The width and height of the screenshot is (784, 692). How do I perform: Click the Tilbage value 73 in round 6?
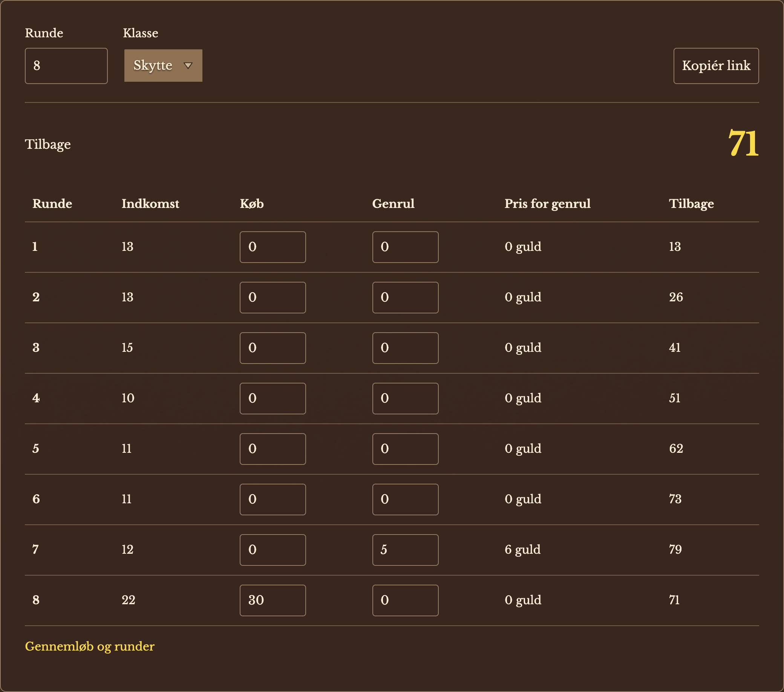pyautogui.click(x=675, y=499)
